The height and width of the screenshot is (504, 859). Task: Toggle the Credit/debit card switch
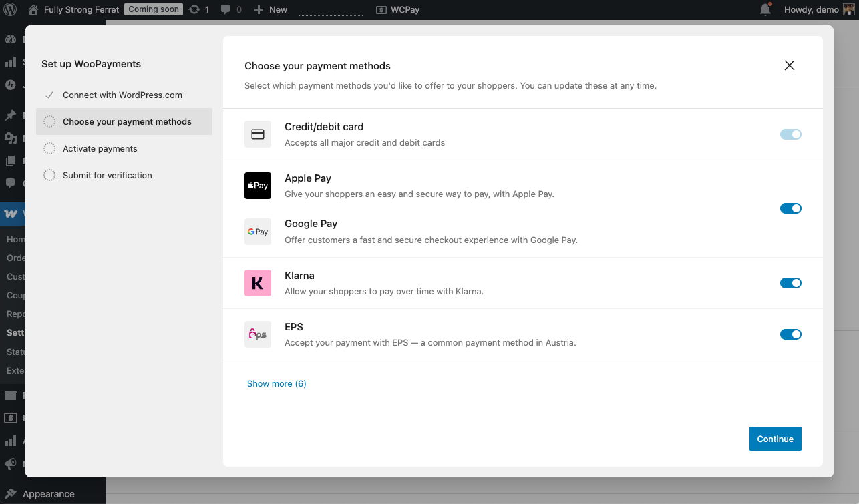pyautogui.click(x=790, y=134)
